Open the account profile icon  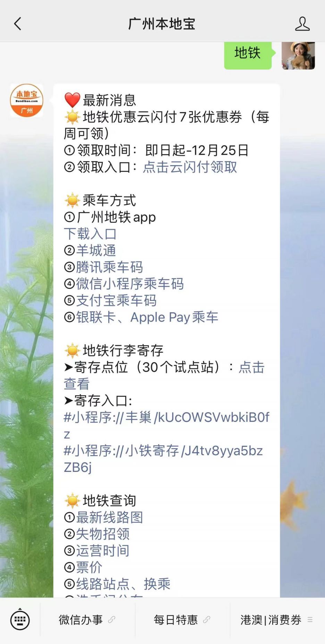coord(302,24)
